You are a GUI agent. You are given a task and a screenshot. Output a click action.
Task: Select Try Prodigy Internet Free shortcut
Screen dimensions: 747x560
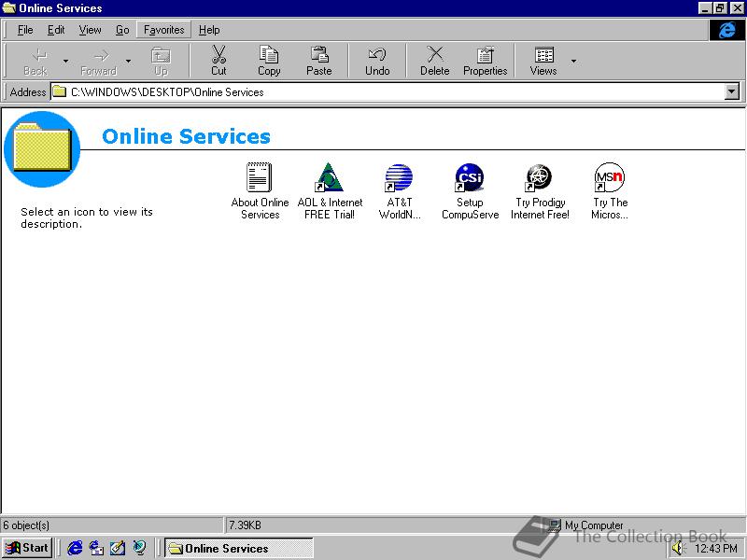pos(540,191)
